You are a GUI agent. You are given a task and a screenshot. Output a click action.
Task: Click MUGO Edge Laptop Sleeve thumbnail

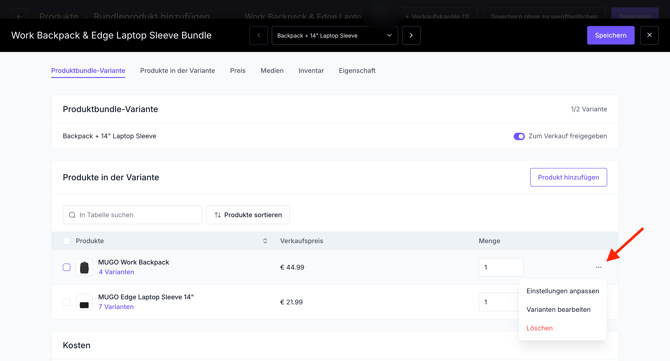84,302
